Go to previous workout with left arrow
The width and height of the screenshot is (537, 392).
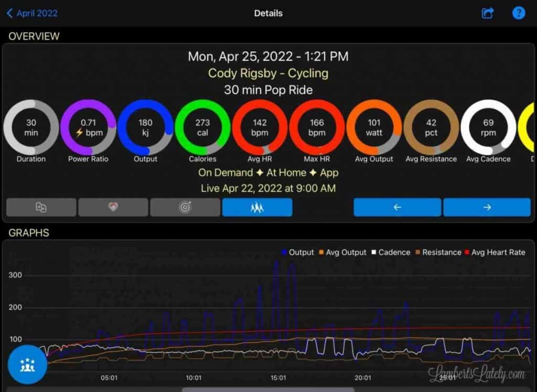point(398,207)
